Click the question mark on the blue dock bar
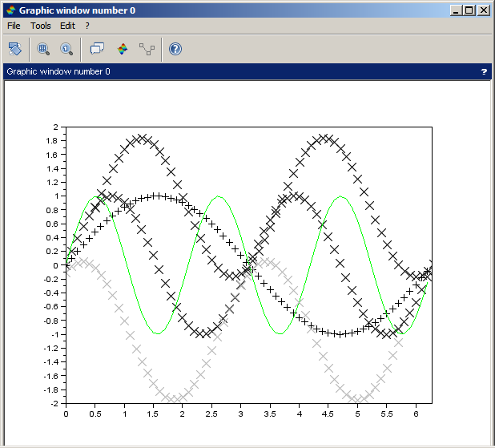The image size is (495, 448). click(x=484, y=71)
